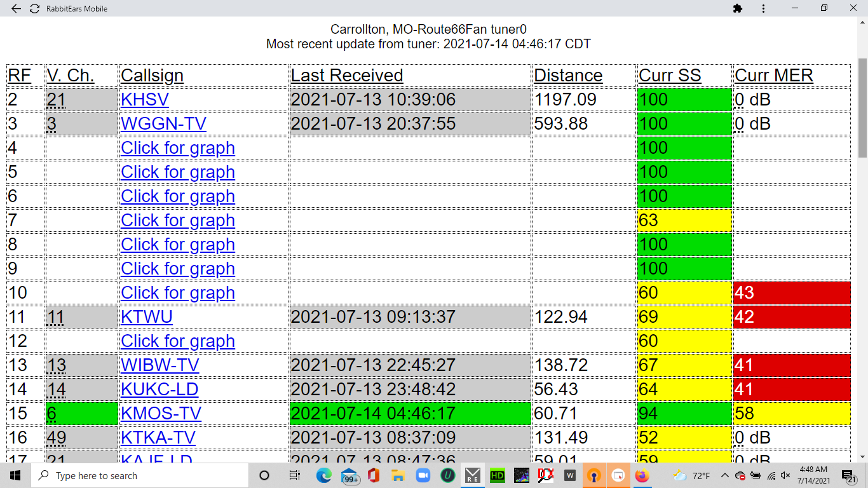Click the 1197.09 distance cell
This screenshot has height=488, width=868.
[583, 100]
